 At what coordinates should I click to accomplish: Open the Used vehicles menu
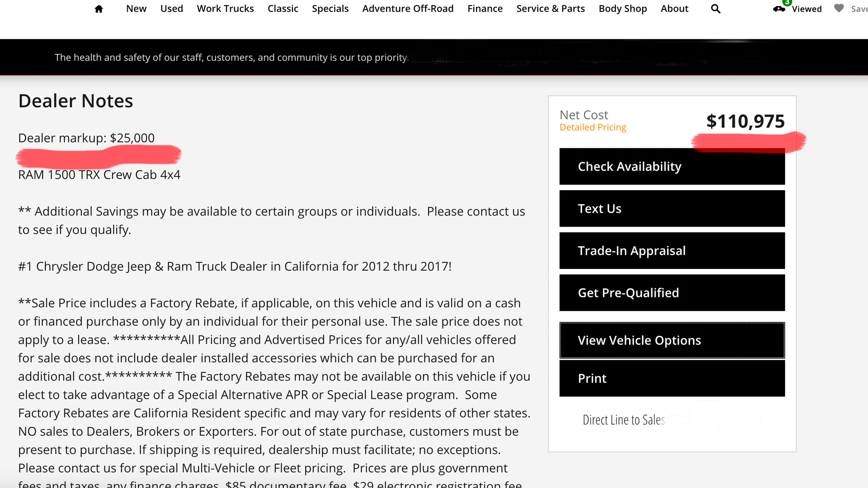172,9
